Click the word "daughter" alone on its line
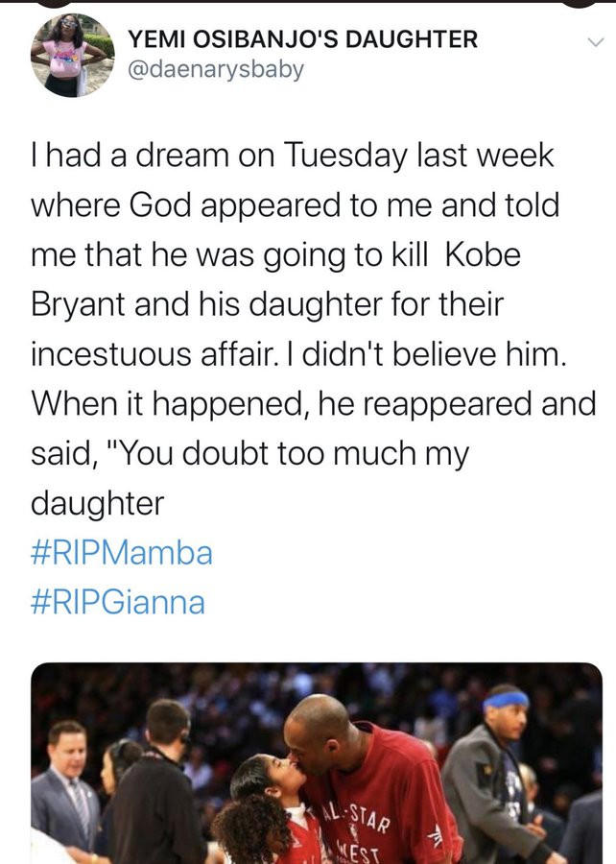The height and width of the screenshot is (864, 616). pyautogui.click(x=98, y=502)
